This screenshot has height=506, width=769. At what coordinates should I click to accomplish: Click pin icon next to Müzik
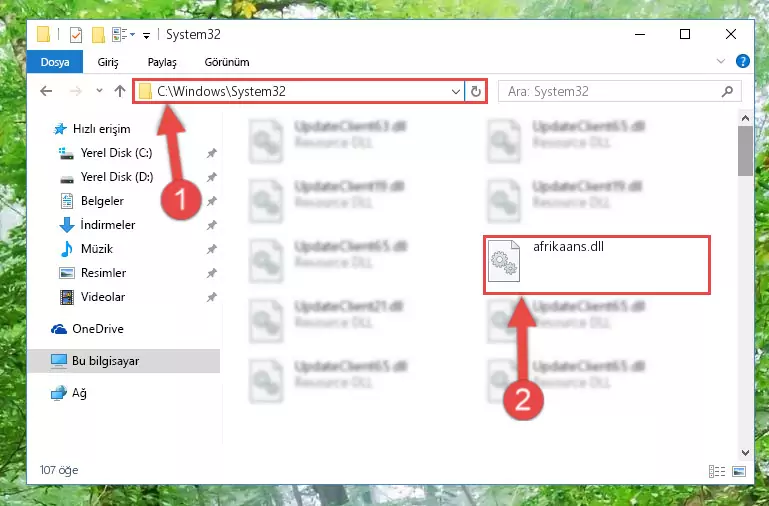[x=211, y=249]
